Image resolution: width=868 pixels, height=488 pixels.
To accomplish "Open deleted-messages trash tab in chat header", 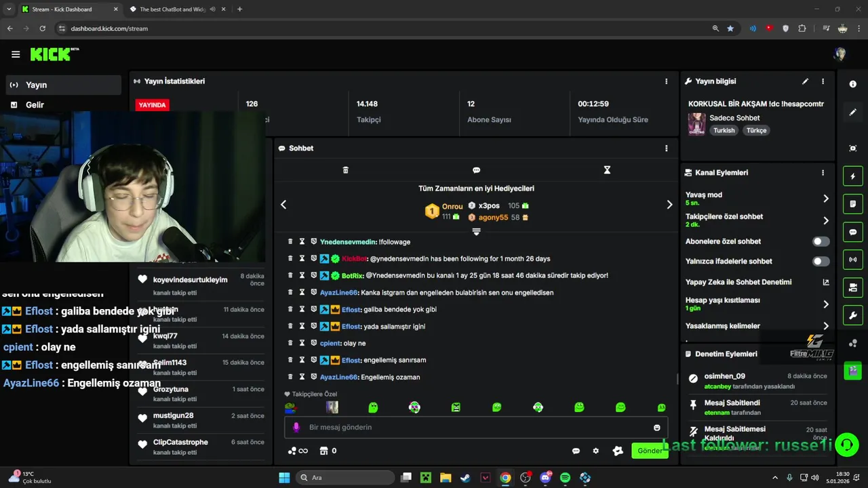I will click(x=345, y=170).
